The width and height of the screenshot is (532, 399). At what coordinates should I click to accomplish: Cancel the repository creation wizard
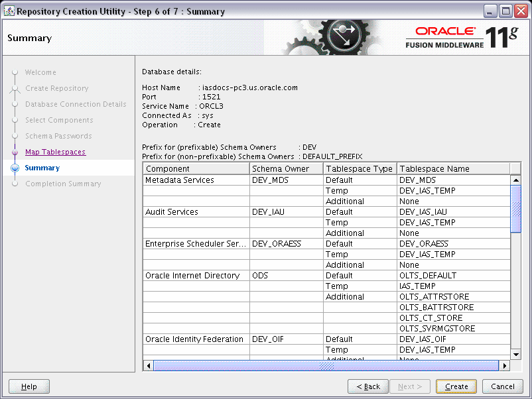coord(503,386)
